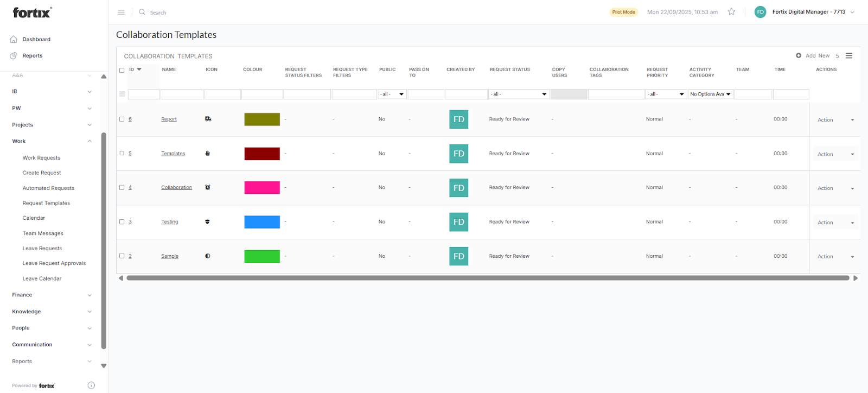Open the Public filter dropdown
The height and width of the screenshot is (393, 868).
click(392, 94)
